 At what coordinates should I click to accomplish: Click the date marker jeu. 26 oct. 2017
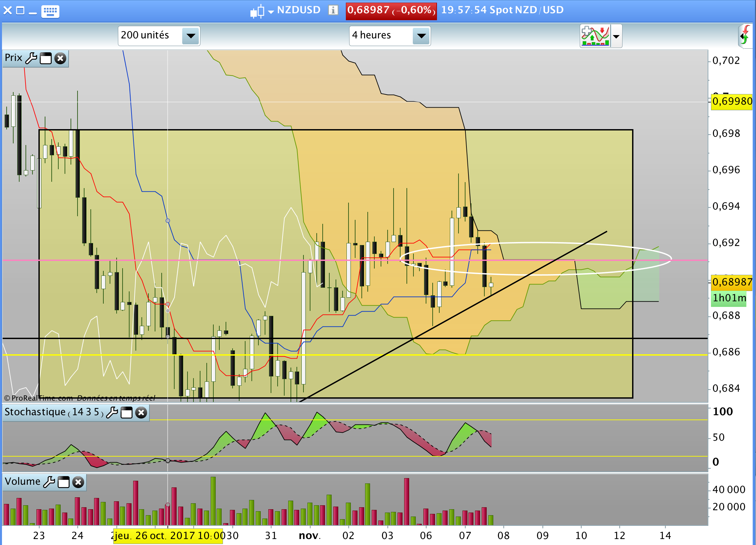pyautogui.click(x=168, y=536)
